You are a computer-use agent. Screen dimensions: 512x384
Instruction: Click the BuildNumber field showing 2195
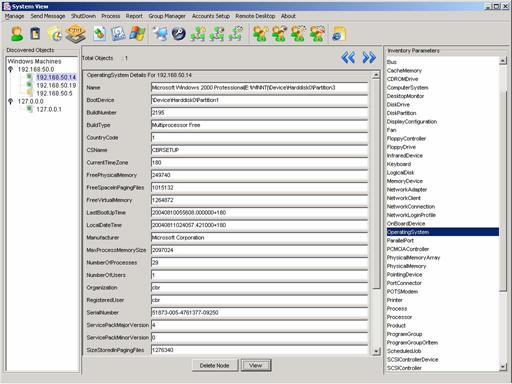pos(259,112)
